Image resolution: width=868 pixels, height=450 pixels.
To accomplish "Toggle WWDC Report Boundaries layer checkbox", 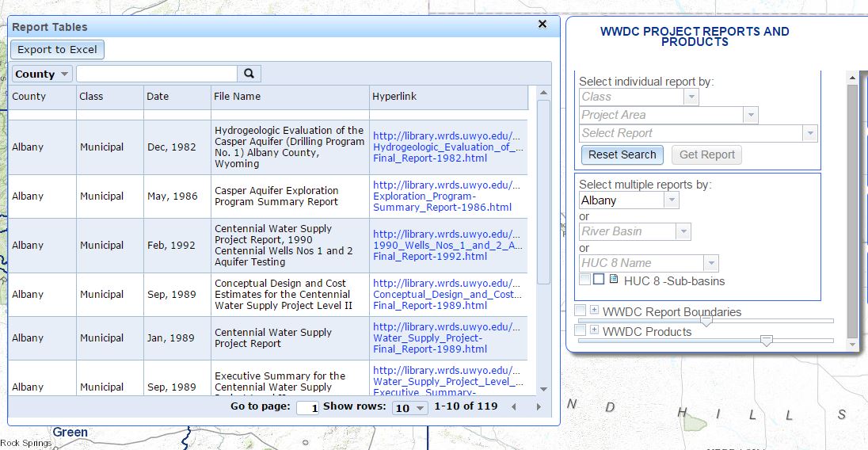I will click(x=580, y=310).
